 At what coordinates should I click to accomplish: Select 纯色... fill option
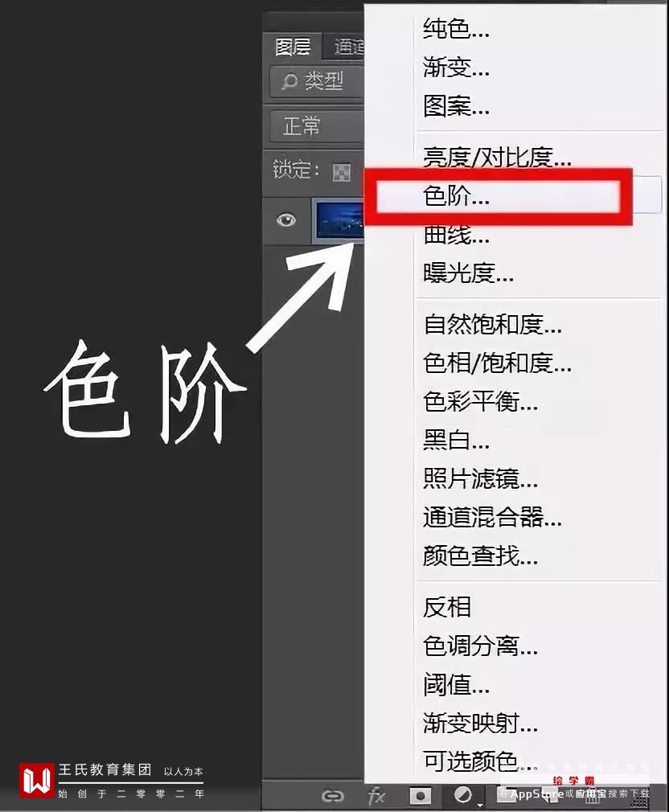tap(456, 28)
